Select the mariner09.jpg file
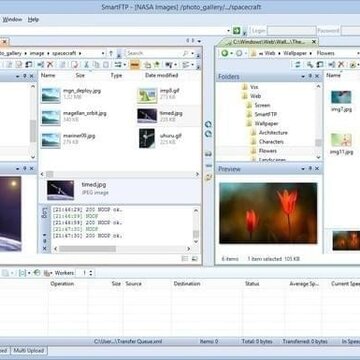Viewport: 360px width, 360px height. pos(68,139)
